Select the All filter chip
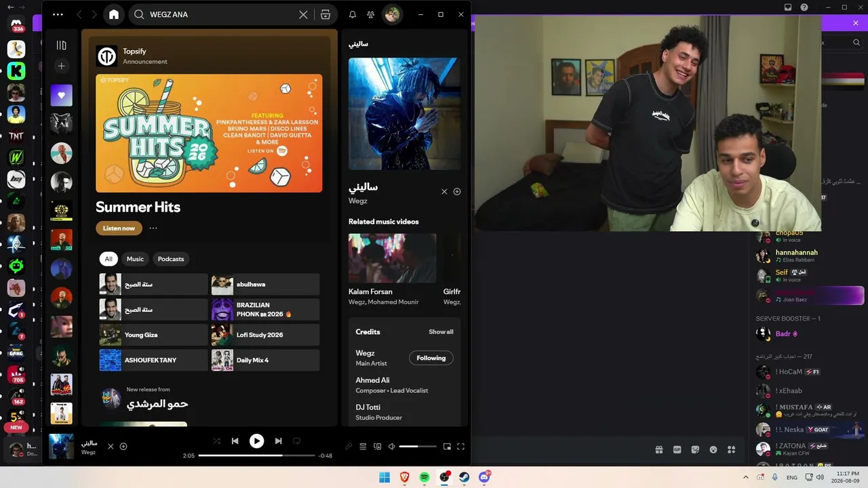Image resolution: width=868 pixels, height=488 pixels. tap(108, 259)
